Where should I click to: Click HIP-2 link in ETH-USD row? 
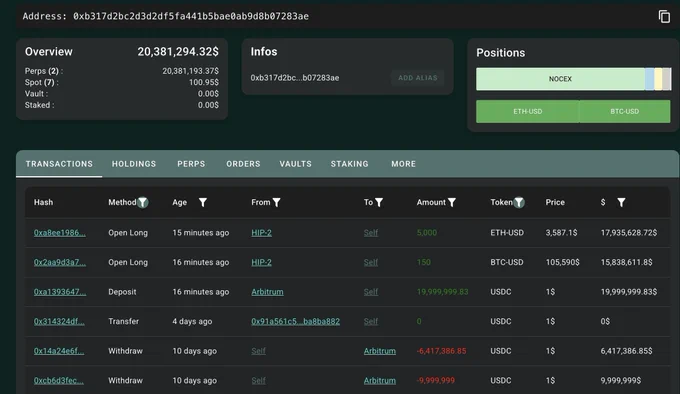point(262,233)
